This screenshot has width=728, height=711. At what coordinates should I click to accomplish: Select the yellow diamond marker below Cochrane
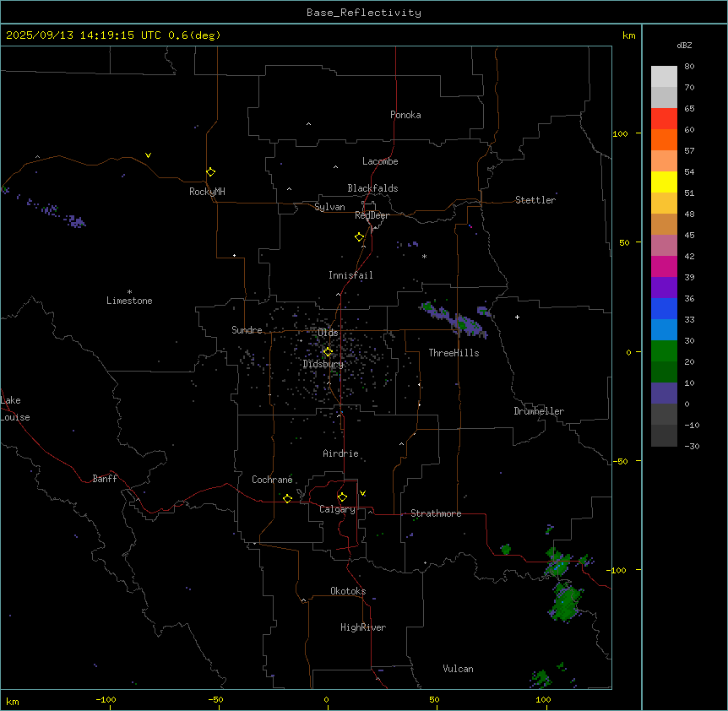click(x=287, y=498)
